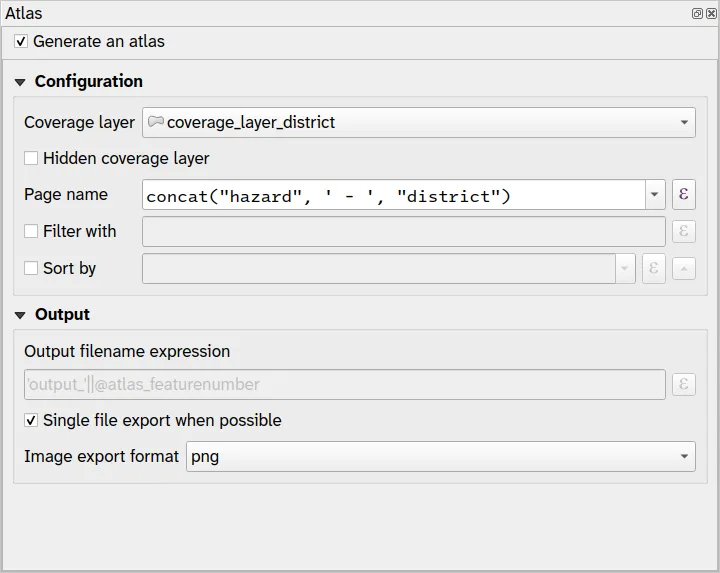
Task: Open the output filename expression editor
Action: point(684,384)
